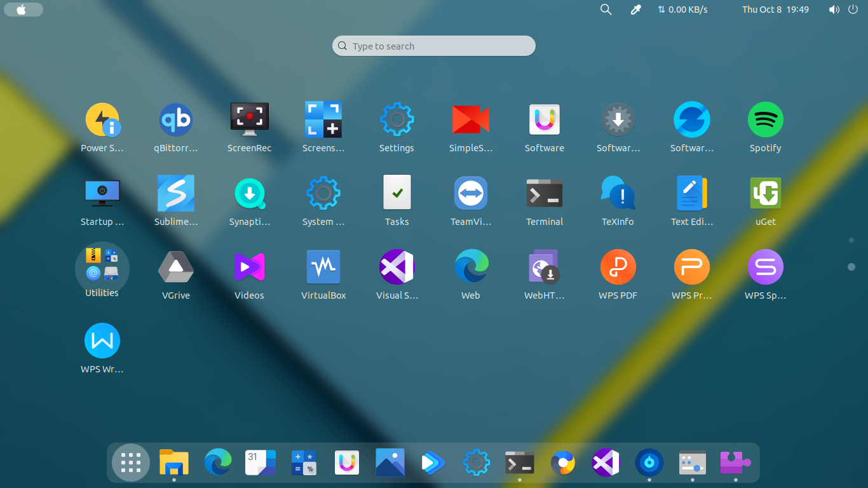Open the yellow-blue circular app in dock
This screenshot has height=488, width=868.
[563, 463]
